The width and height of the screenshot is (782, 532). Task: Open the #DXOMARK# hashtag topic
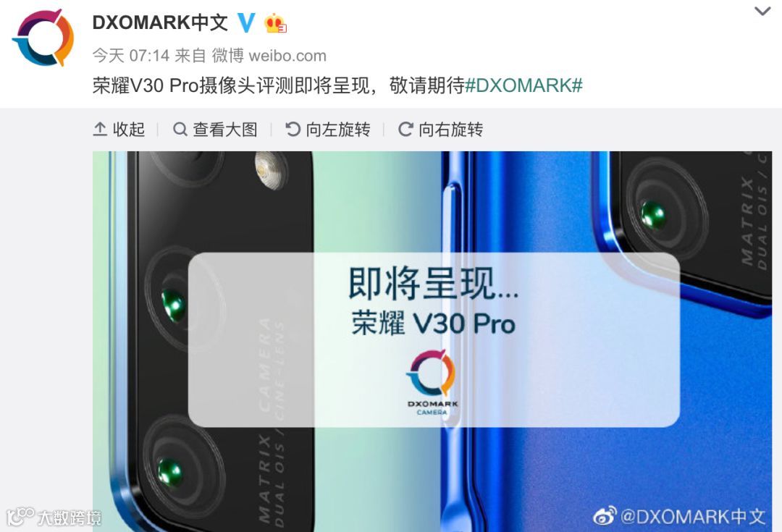click(x=524, y=85)
